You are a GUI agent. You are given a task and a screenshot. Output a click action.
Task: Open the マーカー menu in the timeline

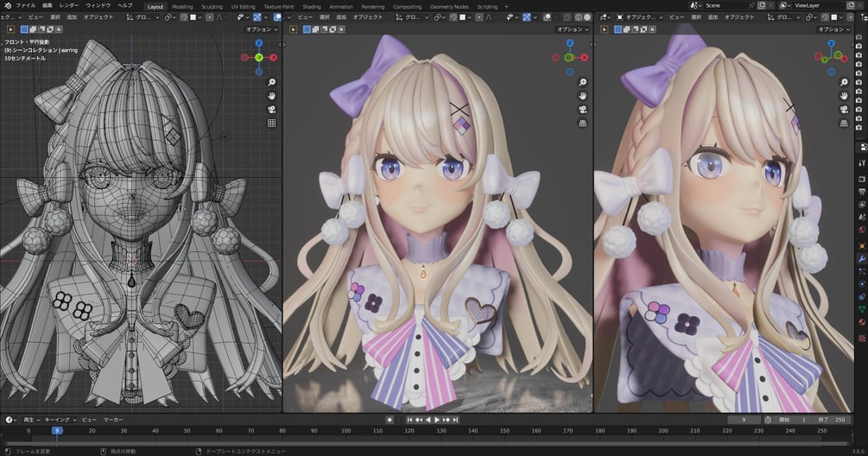click(x=113, y=420)
